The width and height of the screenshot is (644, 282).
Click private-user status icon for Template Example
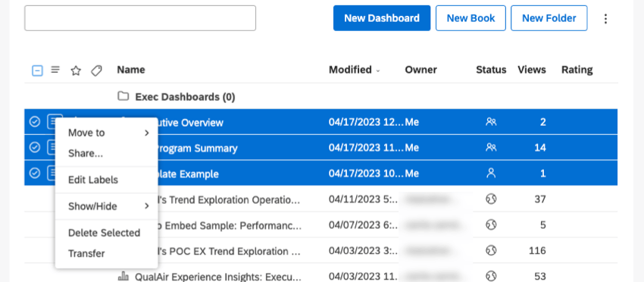tap(491, 173)
